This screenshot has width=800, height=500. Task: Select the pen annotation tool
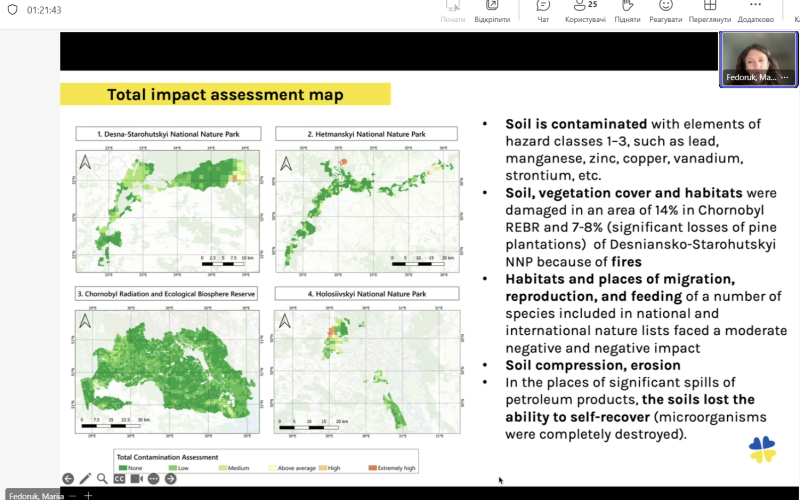click(x=85, y=479)
